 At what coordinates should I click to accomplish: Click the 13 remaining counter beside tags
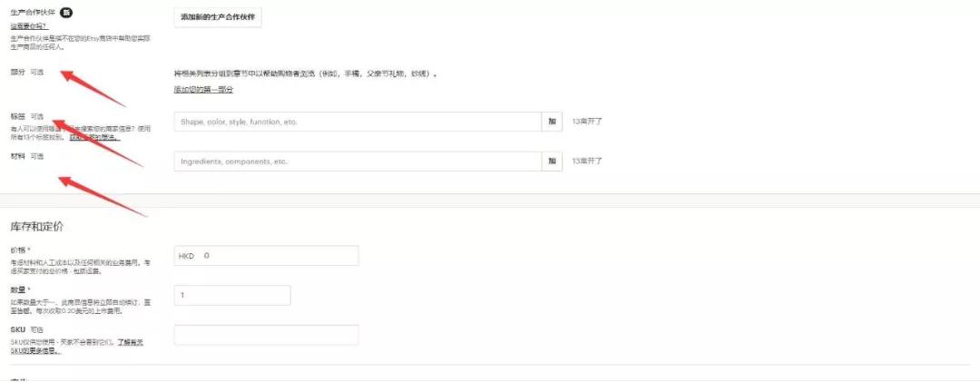click(587, 122)
